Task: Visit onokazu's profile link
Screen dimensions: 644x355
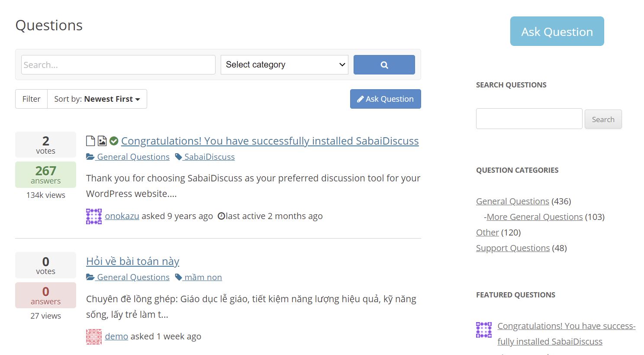Action: coord(122,216)
